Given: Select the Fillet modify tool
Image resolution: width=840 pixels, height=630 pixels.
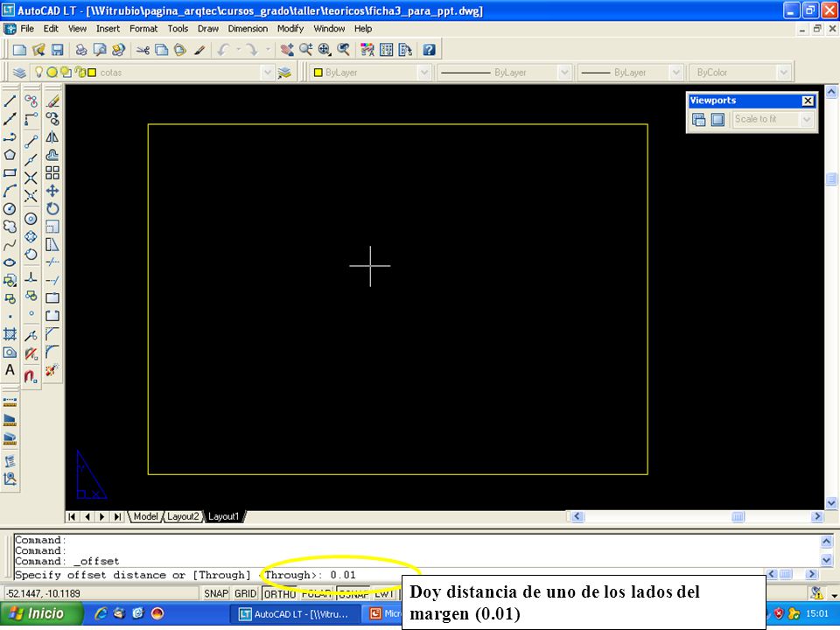Looking at the screenshot, I should click(52, 352).
